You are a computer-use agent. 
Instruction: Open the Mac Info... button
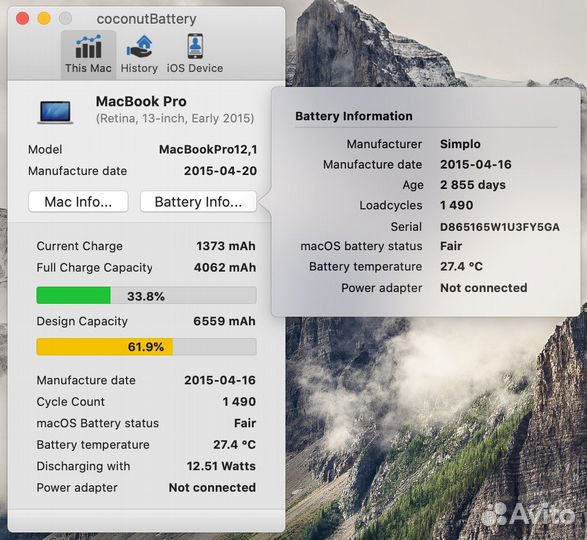[x=78, y=202]
